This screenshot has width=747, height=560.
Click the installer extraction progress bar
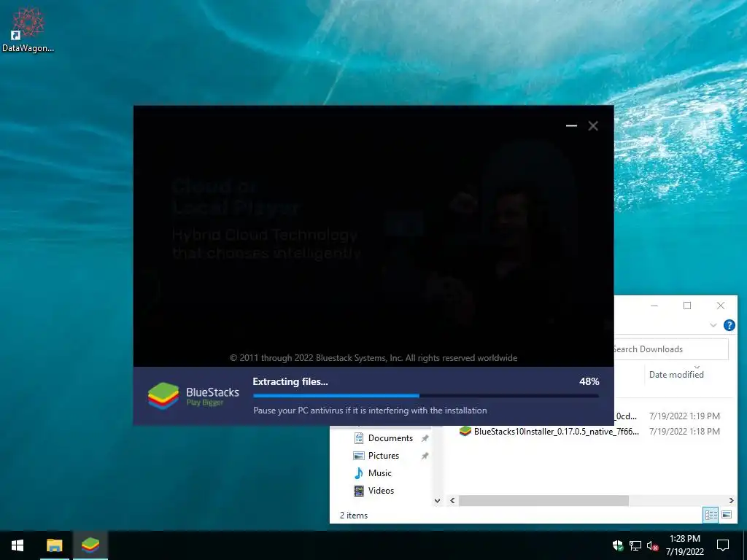426,396
